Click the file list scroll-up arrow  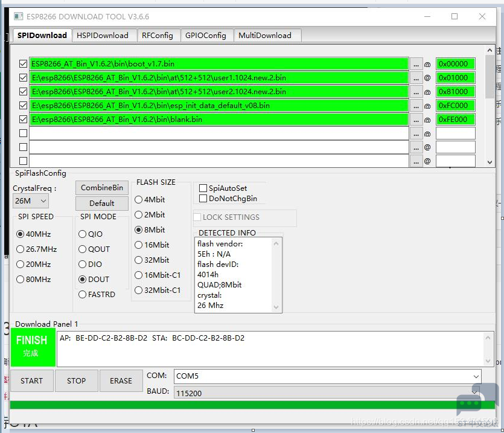click(490, 50)
